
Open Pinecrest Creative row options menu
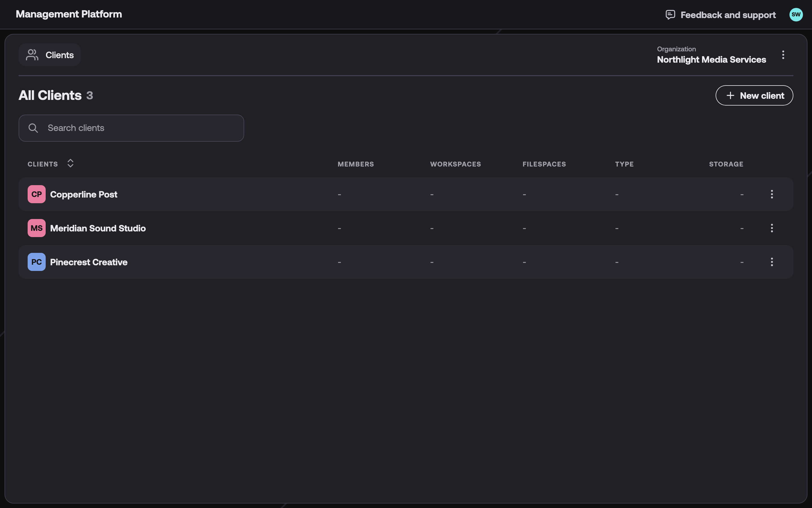click(x=772, y=262)
